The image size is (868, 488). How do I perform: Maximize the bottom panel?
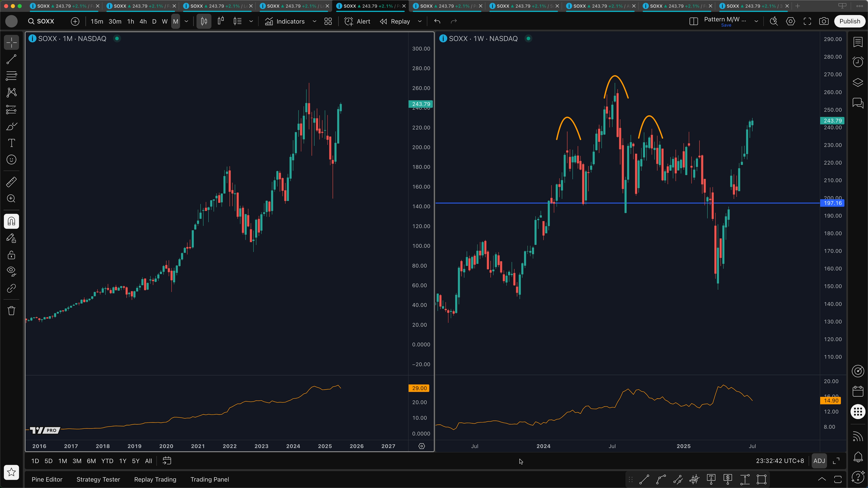coord(838,479)
